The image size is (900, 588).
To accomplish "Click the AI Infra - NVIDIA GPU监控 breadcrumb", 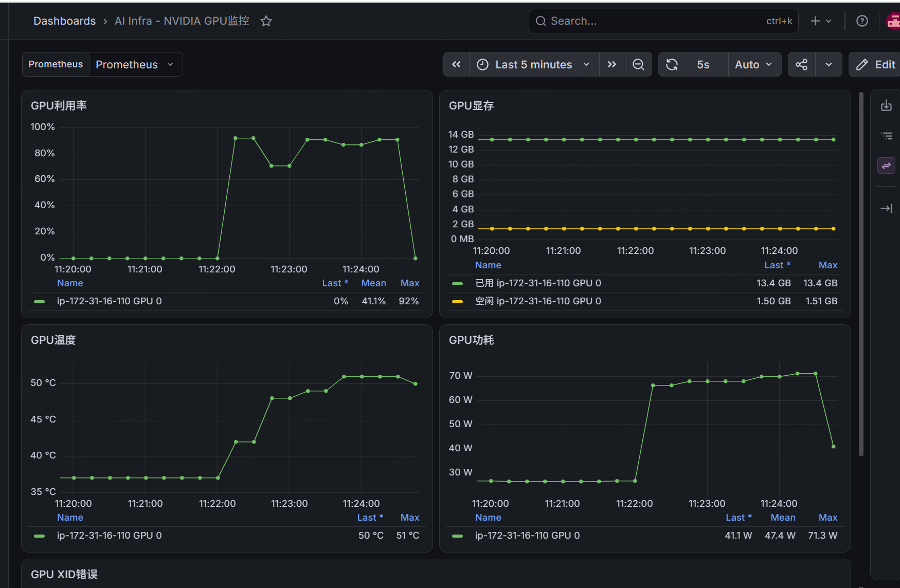I will (182, 21).
